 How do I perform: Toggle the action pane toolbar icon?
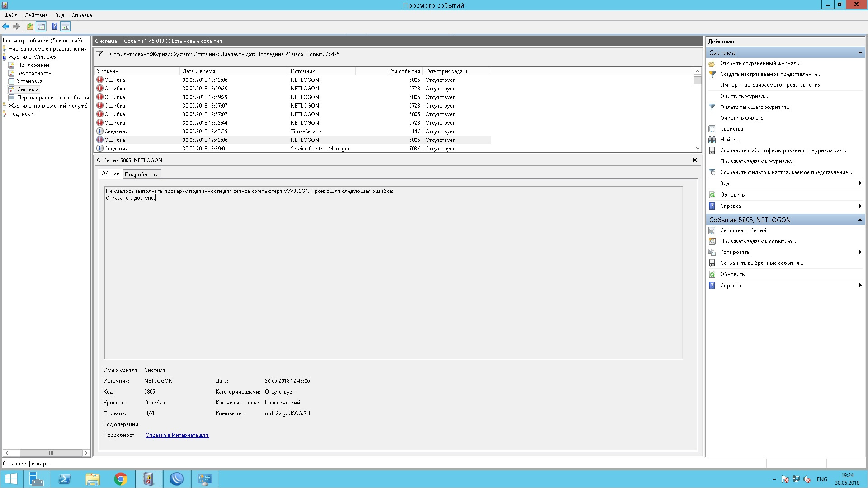[x=66, y=27]
